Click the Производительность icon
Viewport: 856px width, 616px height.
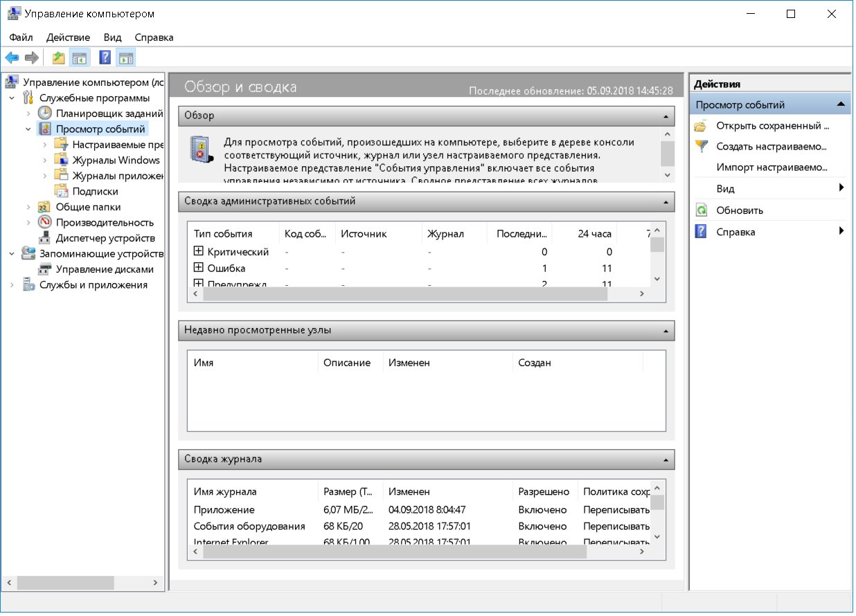pos(45,222)
